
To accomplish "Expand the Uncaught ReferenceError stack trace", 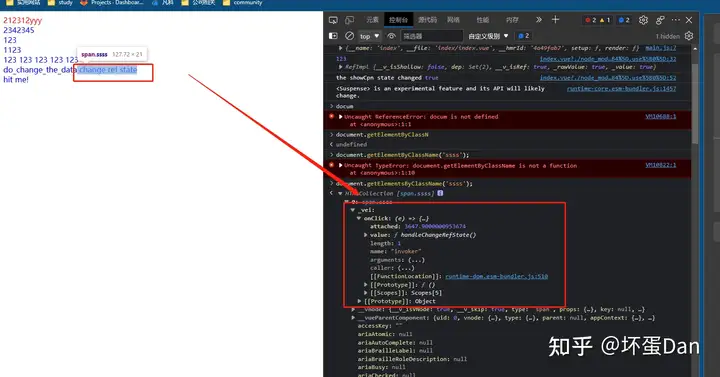I will [x=341, y=117].
